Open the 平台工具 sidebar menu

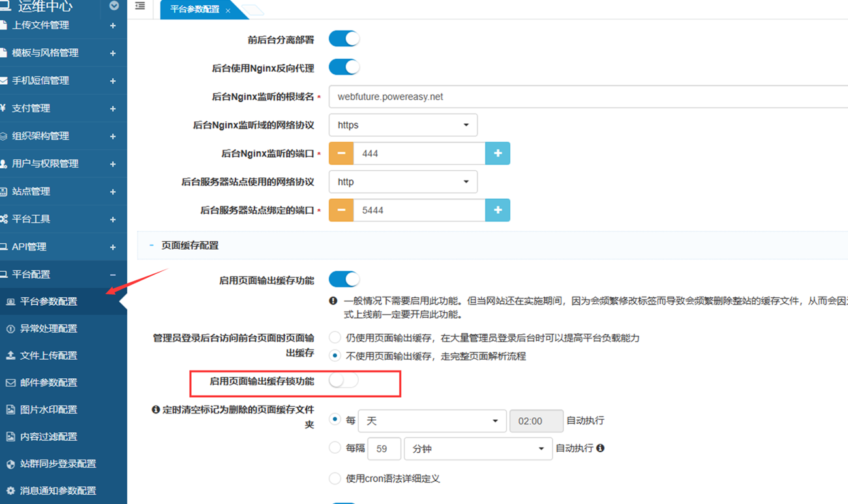pyautogui.click(x=63, y=219)
